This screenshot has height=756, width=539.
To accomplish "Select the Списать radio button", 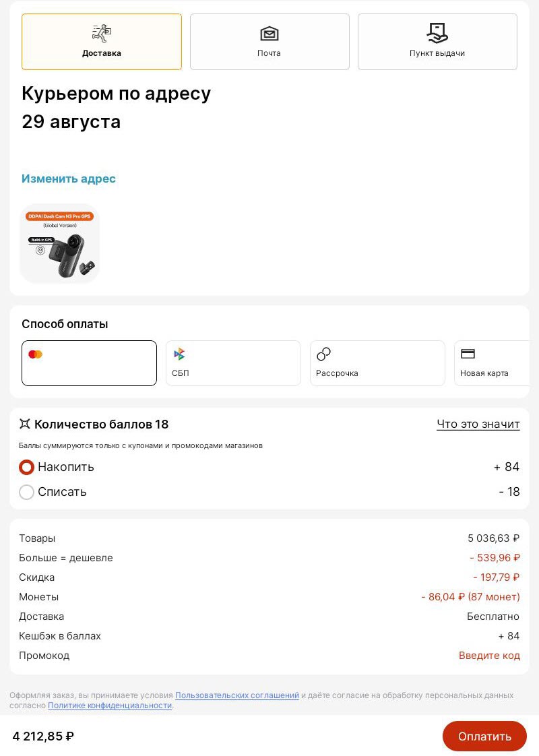I will (x=27, y=492).
